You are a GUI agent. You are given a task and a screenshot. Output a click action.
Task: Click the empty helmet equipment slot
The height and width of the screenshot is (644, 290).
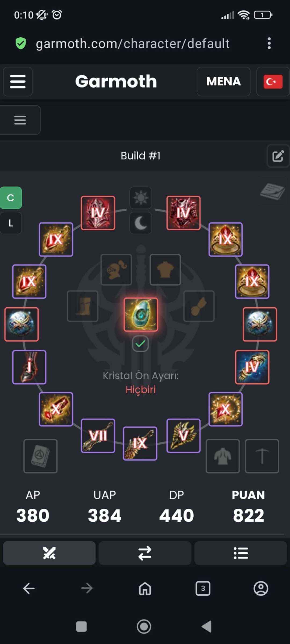[116, 269]
